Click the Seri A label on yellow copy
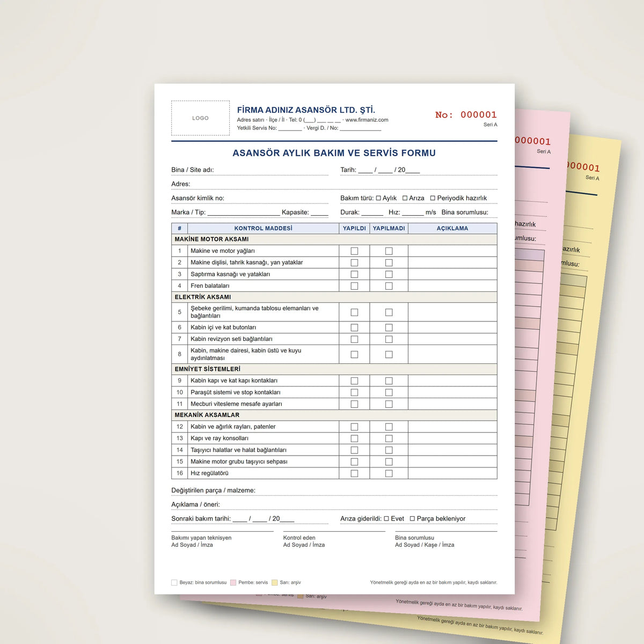Image resolution: width=644 pixels, height=644 pixels. point(592,178)
